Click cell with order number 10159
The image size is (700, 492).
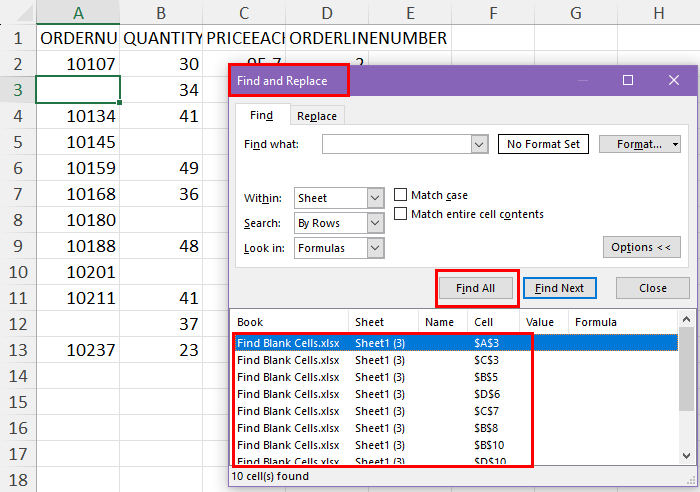click(78, 168)
